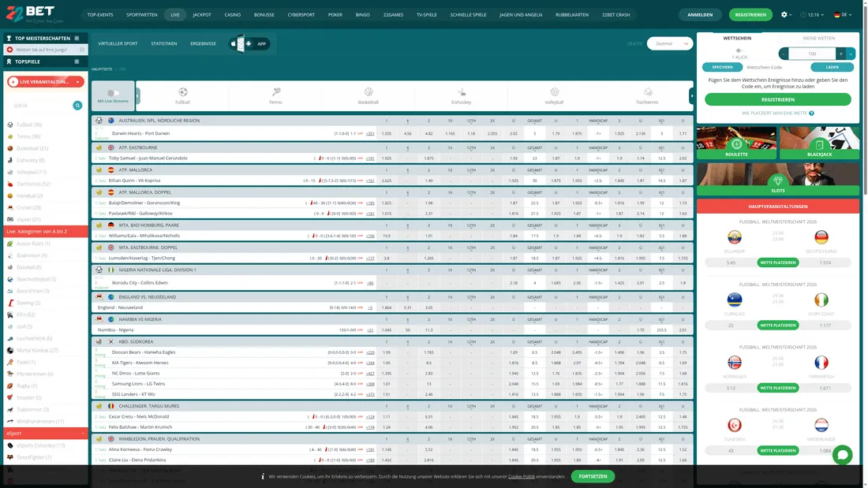Click trophy icon beside Top Meisterschaften

[x=9, y=38]
